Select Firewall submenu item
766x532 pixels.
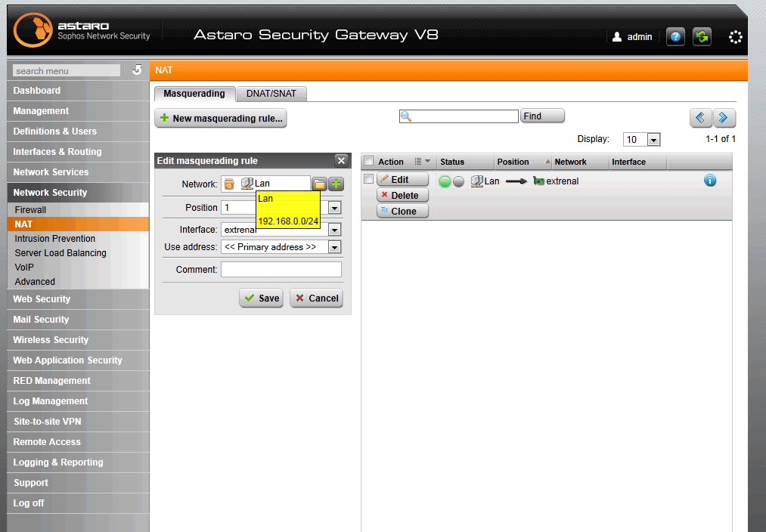[78, 210]
